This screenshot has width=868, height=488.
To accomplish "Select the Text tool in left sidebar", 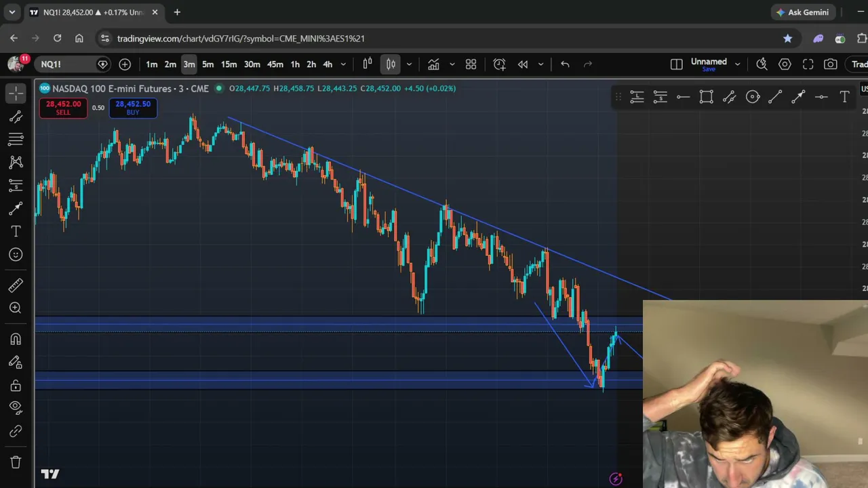I will pyautogui.click(x=16, y=232).
